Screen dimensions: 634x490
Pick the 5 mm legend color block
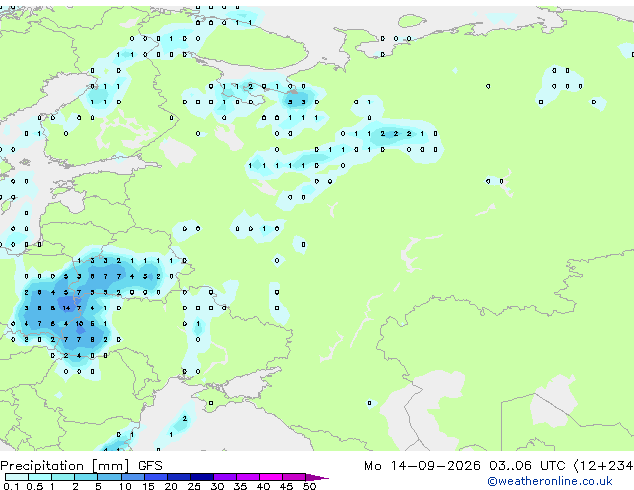[110, 477]
